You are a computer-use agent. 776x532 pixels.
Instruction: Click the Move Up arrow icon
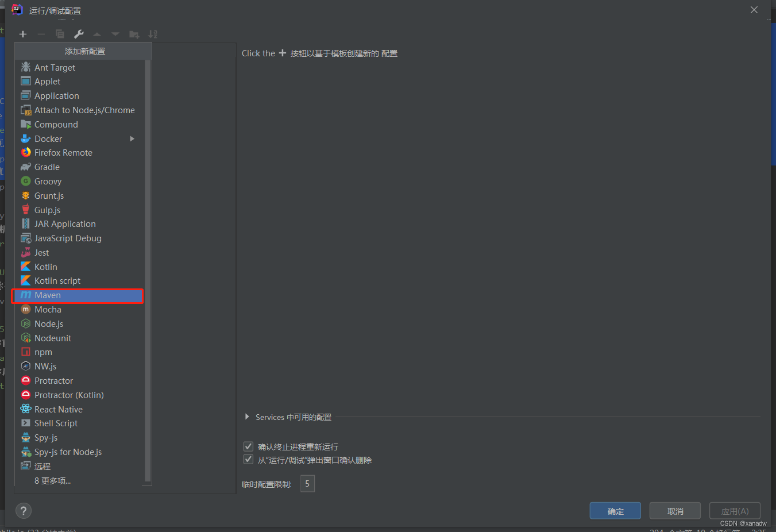coord(97,34)
